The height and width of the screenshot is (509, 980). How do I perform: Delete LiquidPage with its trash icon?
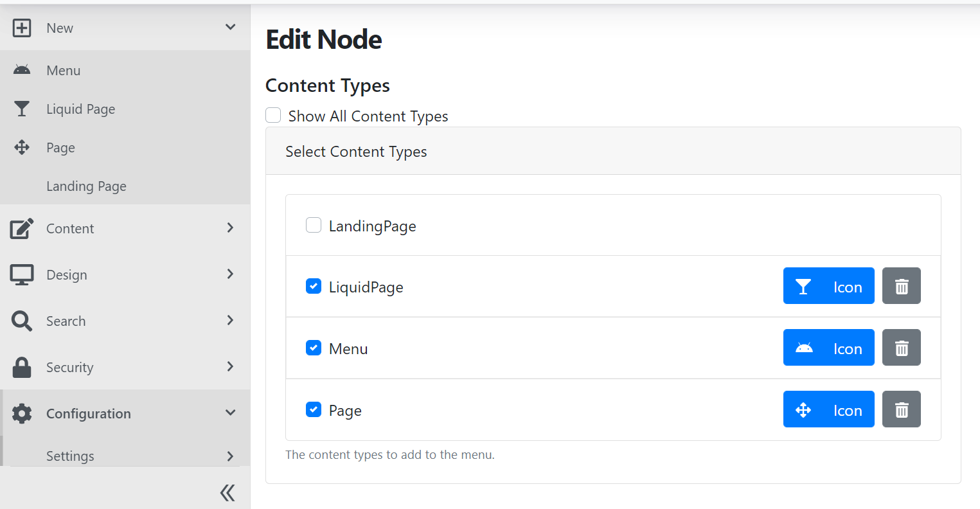point(901,286)
